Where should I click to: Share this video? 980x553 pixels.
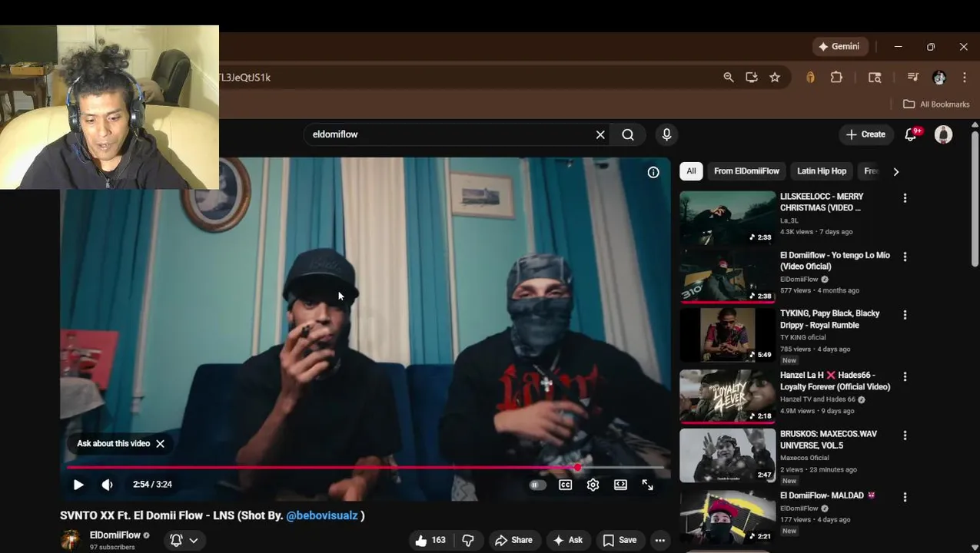tap(513, 541)
